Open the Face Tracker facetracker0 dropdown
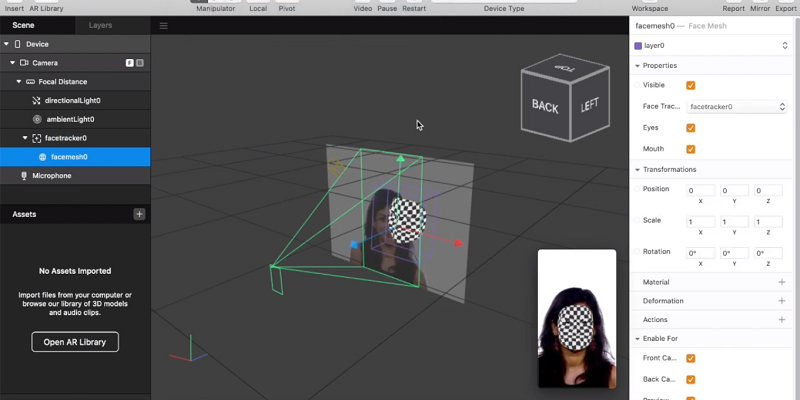800x400 pixels. [737, 106]
